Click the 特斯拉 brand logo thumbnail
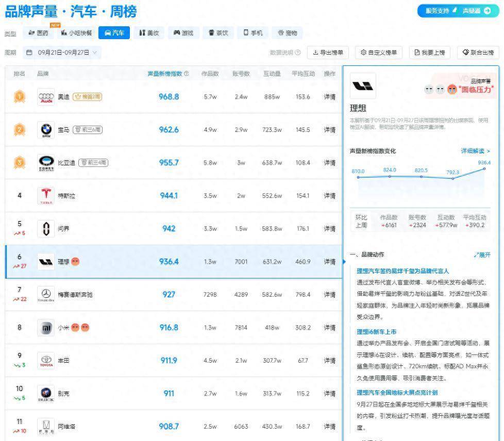The image size is (504, 441). [x=45, y=196]
